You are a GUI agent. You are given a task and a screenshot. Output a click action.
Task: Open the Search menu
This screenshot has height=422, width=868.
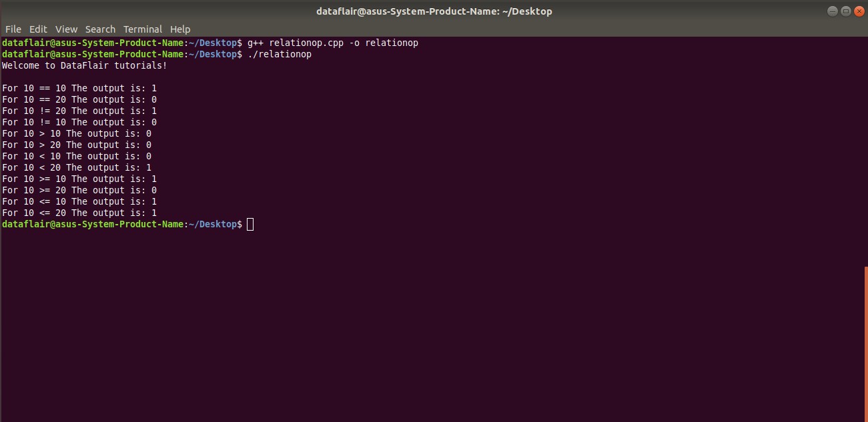coord(100,29)
